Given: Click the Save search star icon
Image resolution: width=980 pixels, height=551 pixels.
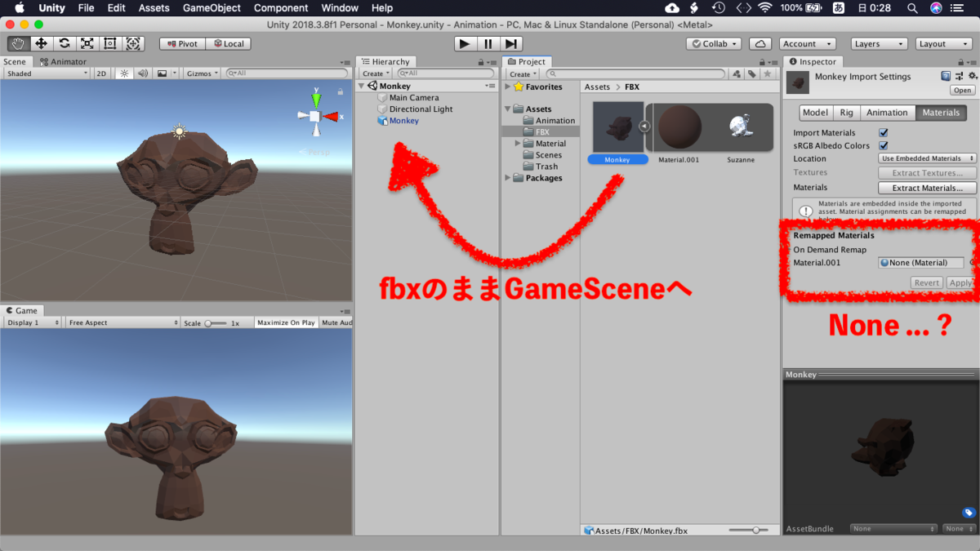Looking at the screenshot, I should pyautogui.click(x=767, y=73).
